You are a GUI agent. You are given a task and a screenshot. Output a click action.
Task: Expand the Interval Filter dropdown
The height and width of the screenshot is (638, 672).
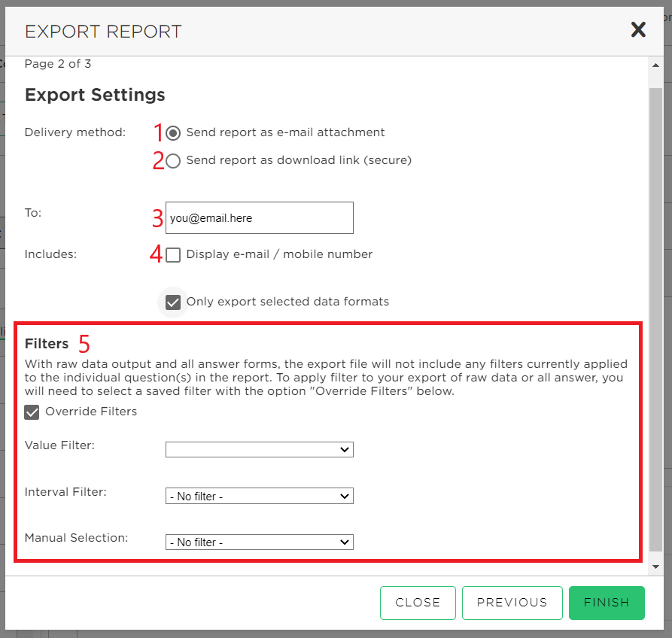tap(260, 496)
